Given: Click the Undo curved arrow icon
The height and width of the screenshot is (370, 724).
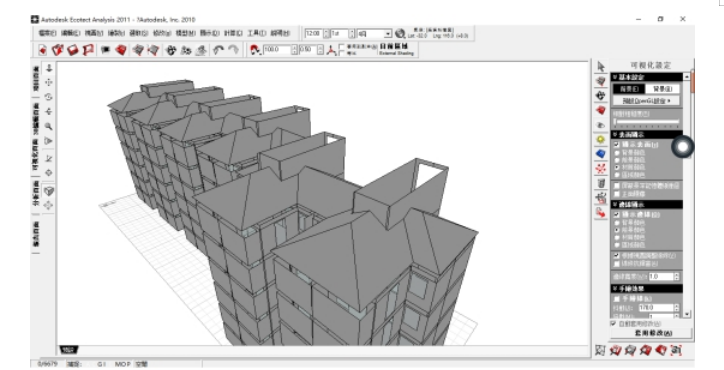Looking at the screenshot, I should (218, 50).
